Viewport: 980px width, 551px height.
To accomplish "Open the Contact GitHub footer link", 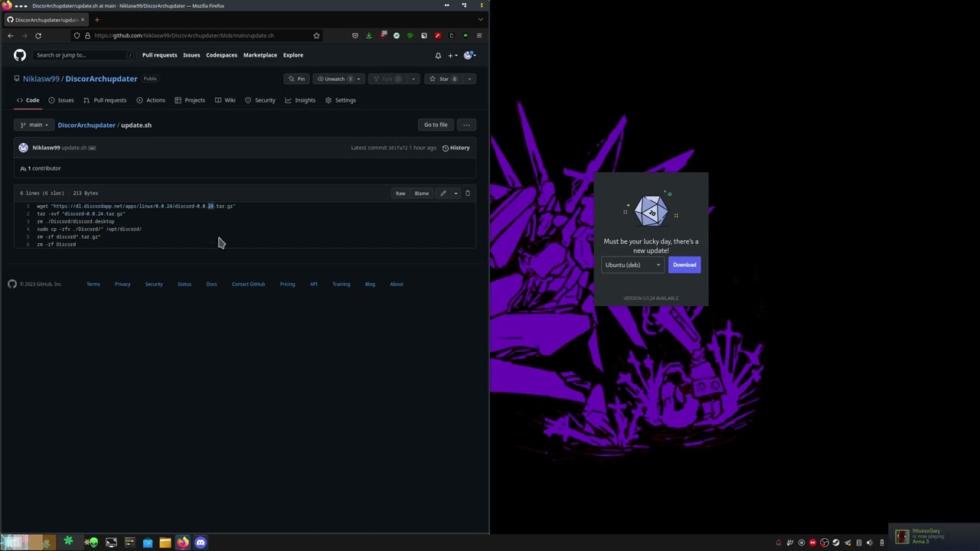I will click(x=248, y=284).
